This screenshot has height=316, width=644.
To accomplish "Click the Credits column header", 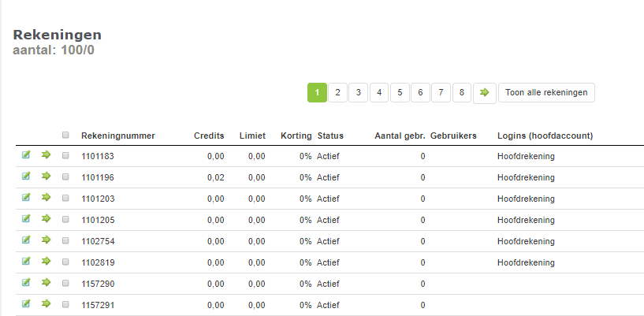I will pyautogui.click(x=209, y=136).
